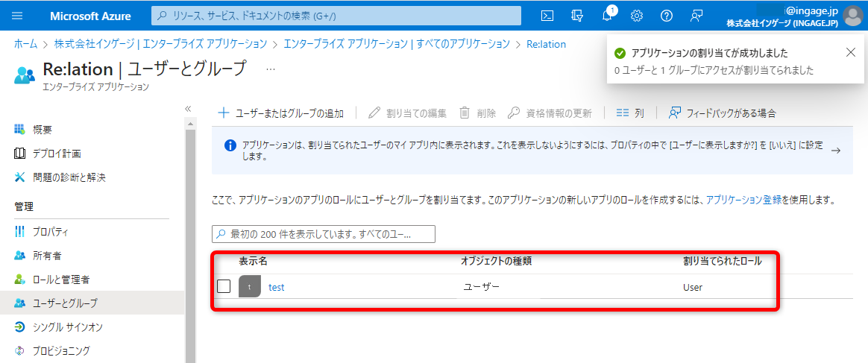The width and height of the screenshot is (868, 363).
Task: Click the 管理 section heading
Action: 24,207
